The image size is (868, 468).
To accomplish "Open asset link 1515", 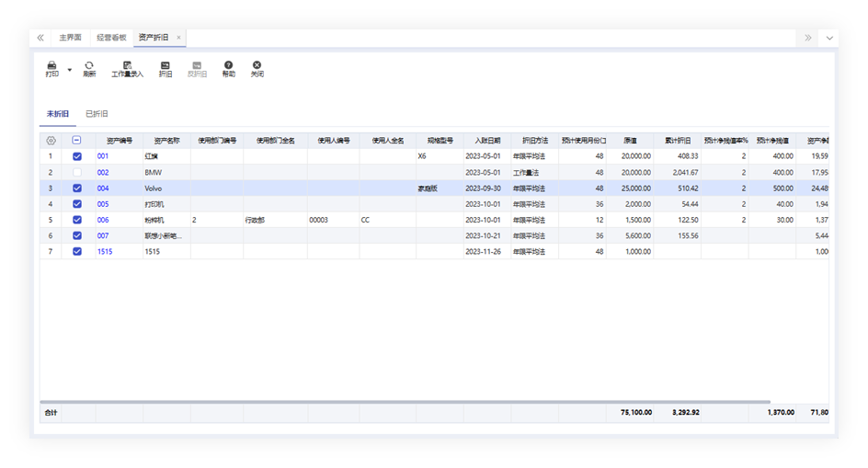I will pyautogui.click(x=105, y=251).
